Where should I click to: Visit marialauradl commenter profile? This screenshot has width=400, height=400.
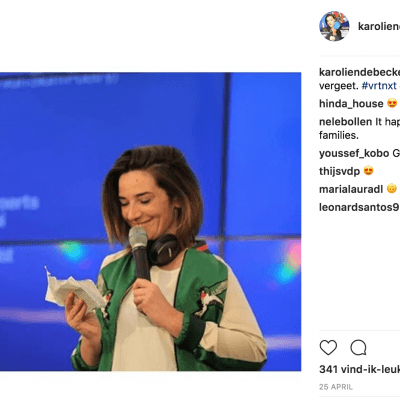point(351,189)
